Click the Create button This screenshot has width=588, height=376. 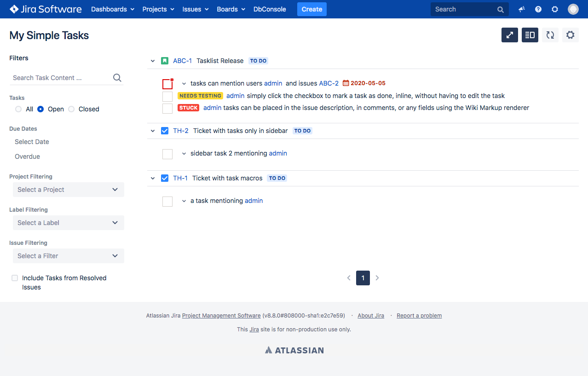click(x=312, y=9)
